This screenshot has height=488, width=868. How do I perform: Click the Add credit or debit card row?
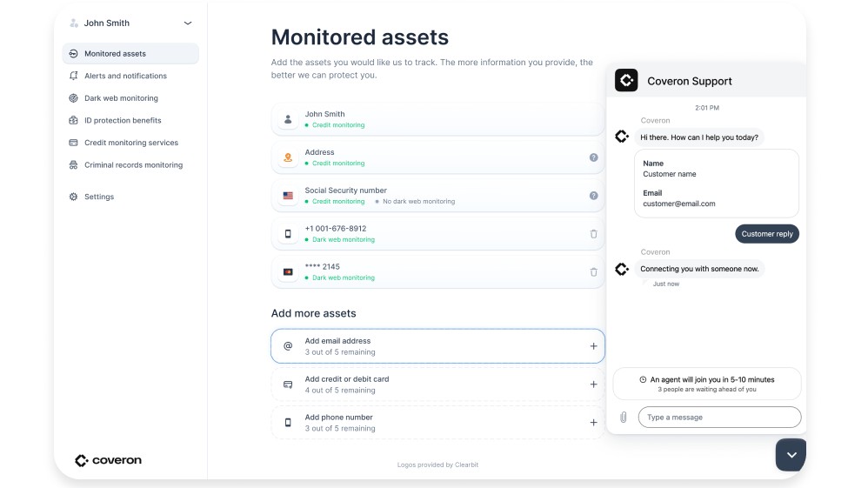(437, 384)
